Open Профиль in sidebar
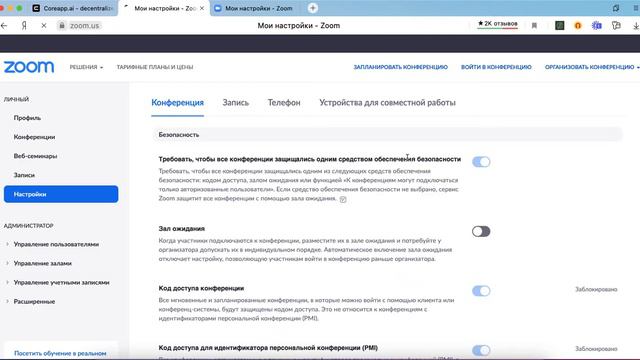 27,118
